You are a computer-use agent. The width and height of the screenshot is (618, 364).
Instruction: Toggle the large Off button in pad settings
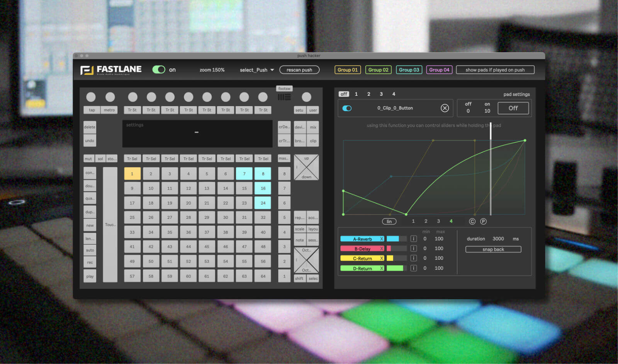click(513, 108)
